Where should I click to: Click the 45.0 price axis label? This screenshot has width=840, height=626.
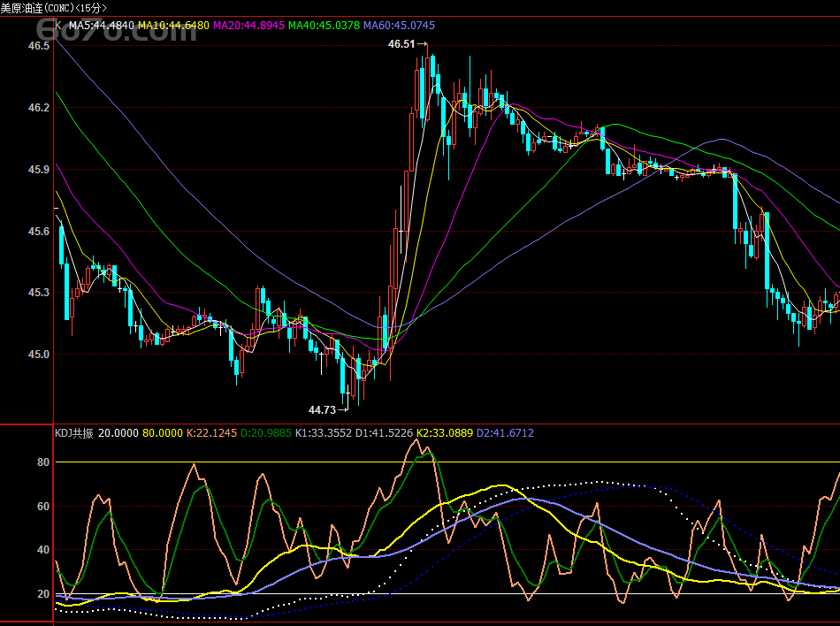click(x=39, y=355)
